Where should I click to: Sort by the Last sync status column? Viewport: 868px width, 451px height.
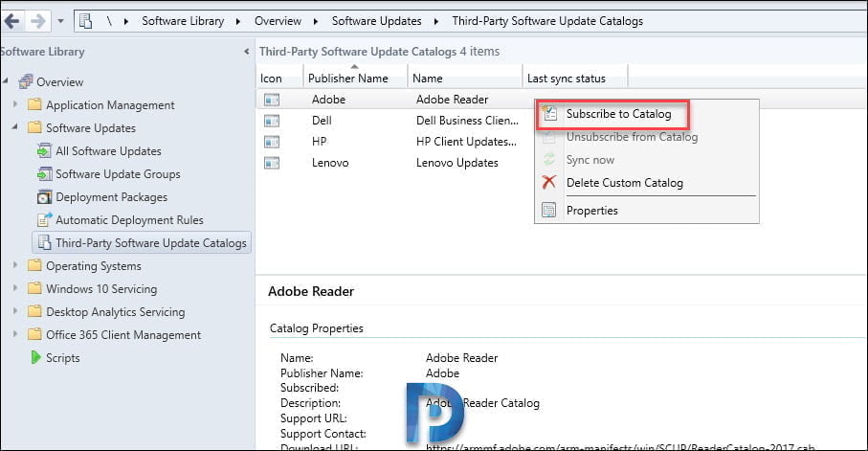click(574, 79)
